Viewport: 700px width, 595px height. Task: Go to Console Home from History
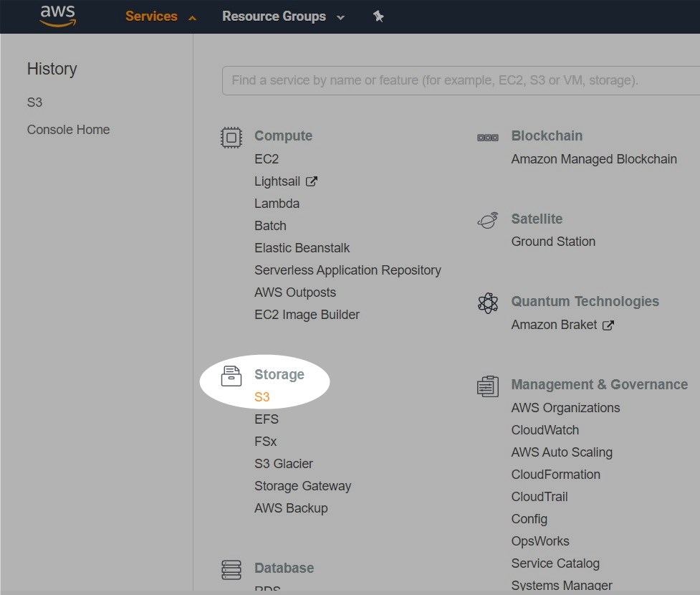68,130
